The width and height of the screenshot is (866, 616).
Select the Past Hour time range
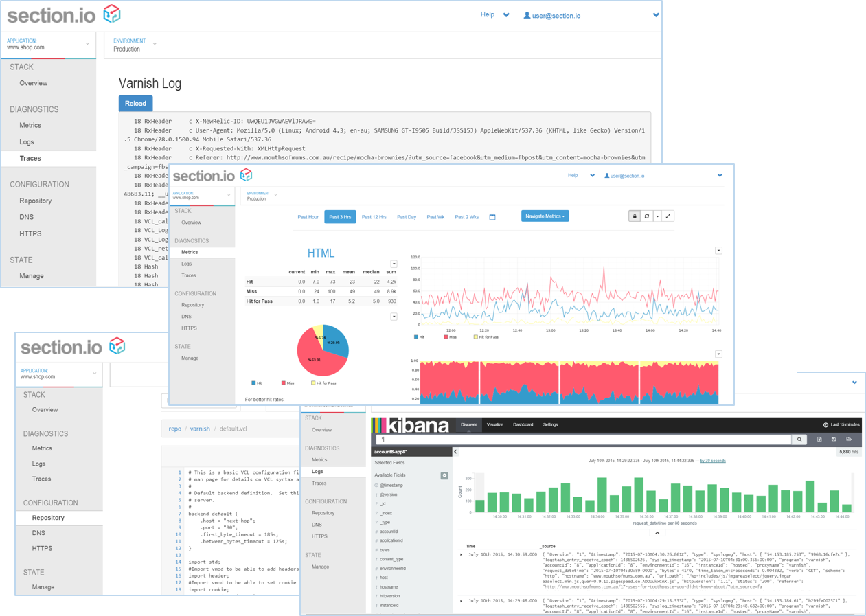click(x=308, y=217)
